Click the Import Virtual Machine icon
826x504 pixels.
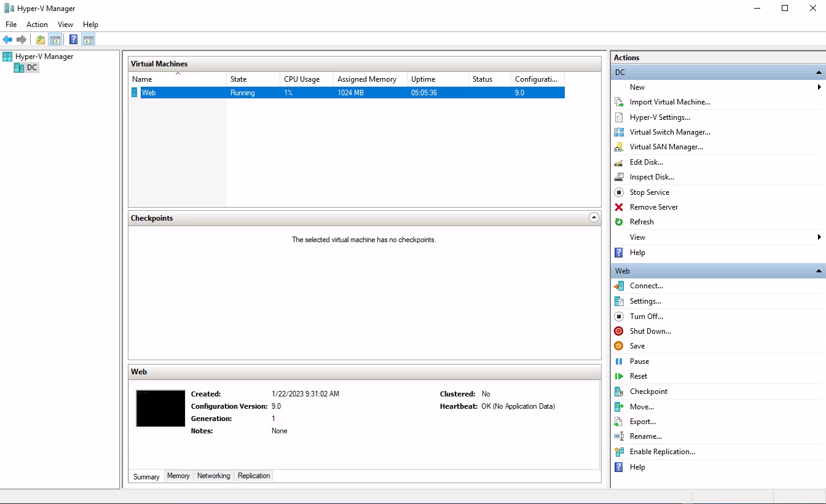point(619,102)
